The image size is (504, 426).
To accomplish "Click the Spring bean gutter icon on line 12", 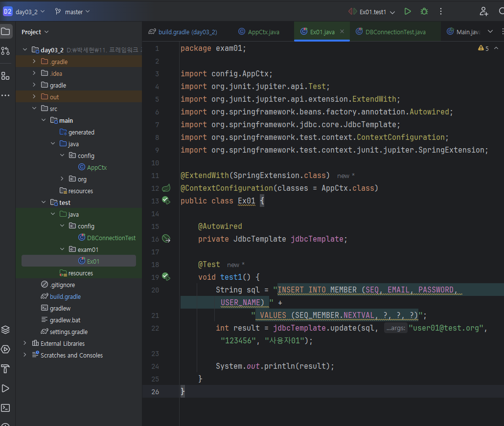I will [166, 188].
